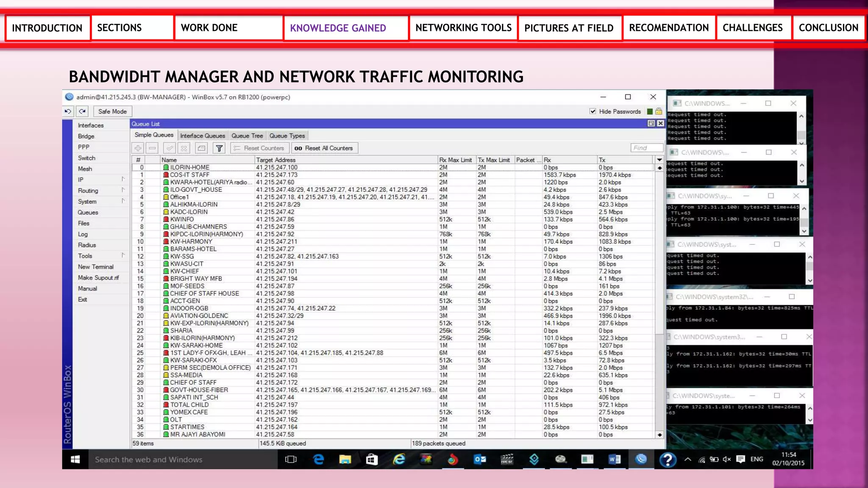Viewport: 868px width, 488px height.
Task: Click the Remove queue minus icon
Action: coord(153,148)
